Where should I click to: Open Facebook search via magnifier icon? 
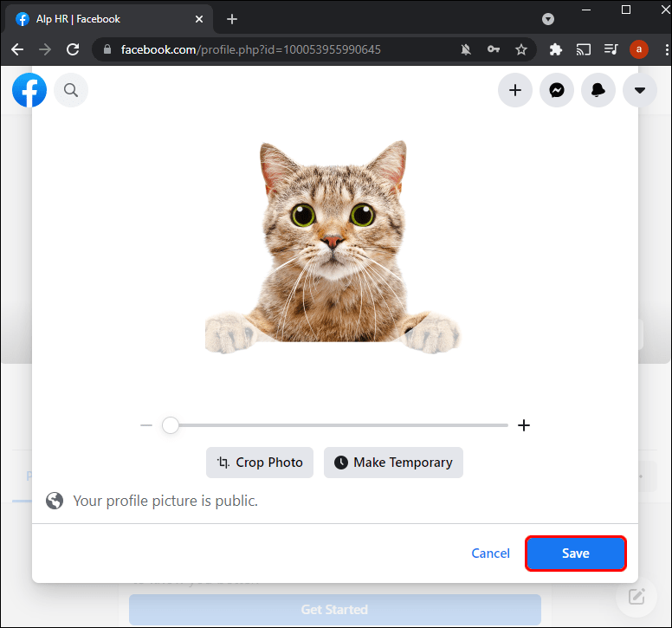click(71, 90)
